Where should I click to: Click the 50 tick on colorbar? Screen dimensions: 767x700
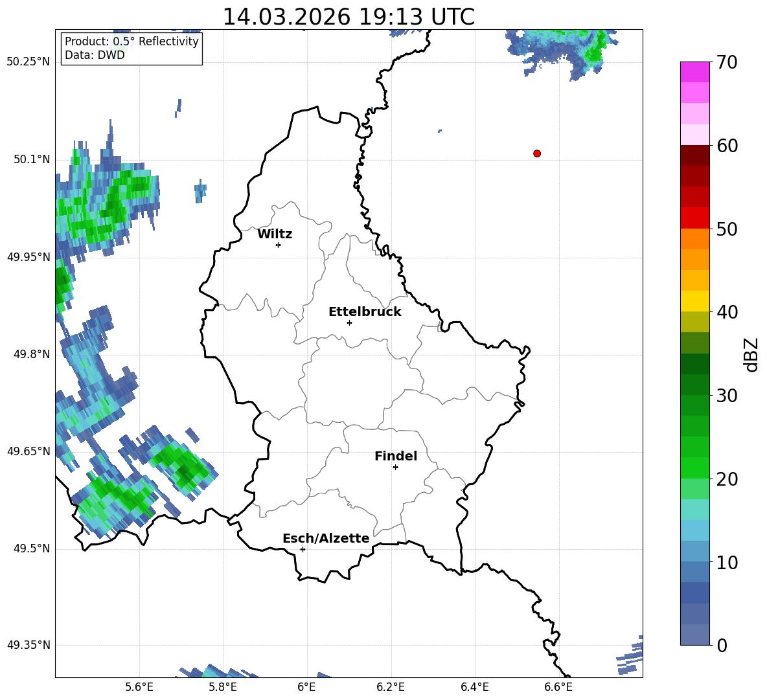click(727, 229)
